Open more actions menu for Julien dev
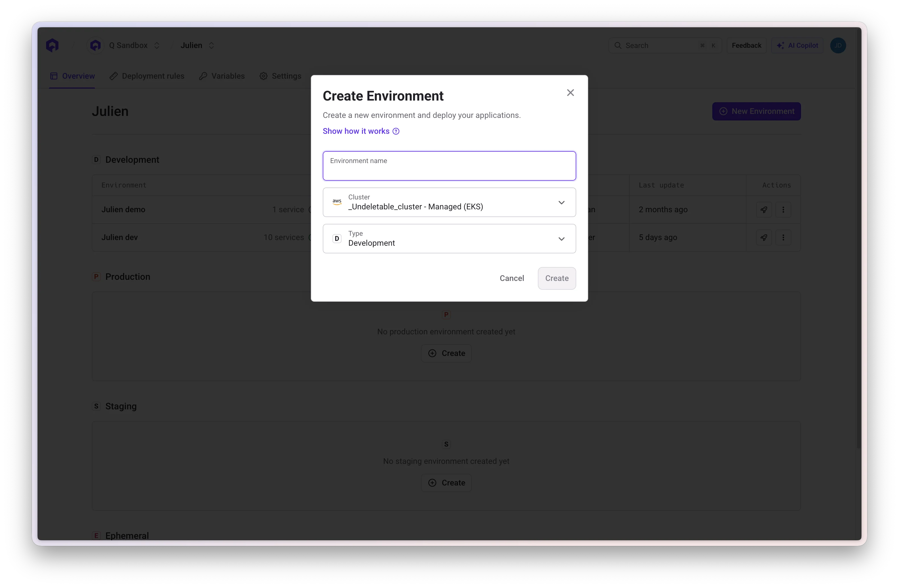The width and height of the screenshot is (899, 588). pos(783,237)
